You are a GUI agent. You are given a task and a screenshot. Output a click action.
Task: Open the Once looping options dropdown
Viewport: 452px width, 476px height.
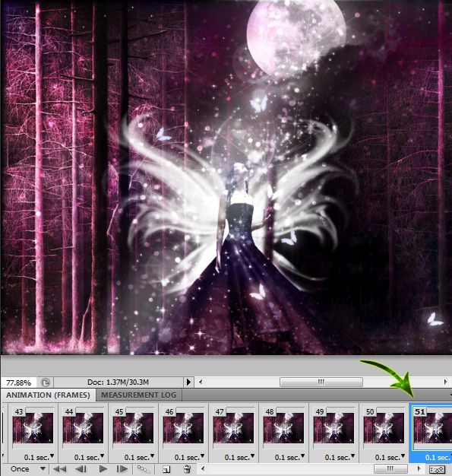(x=27, y=469)
